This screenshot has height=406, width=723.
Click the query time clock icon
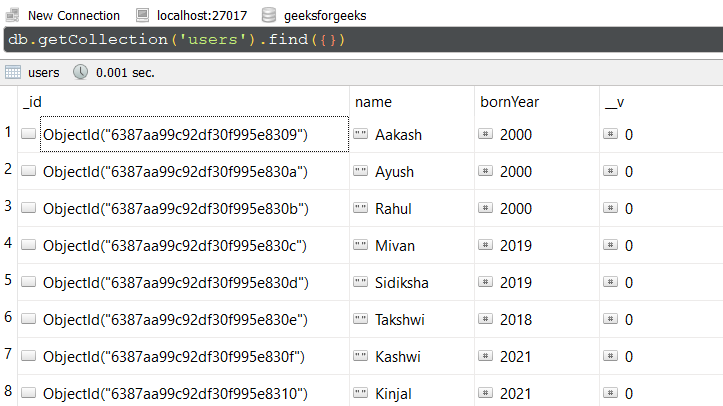pyautogui.click(x=81, y=72)
